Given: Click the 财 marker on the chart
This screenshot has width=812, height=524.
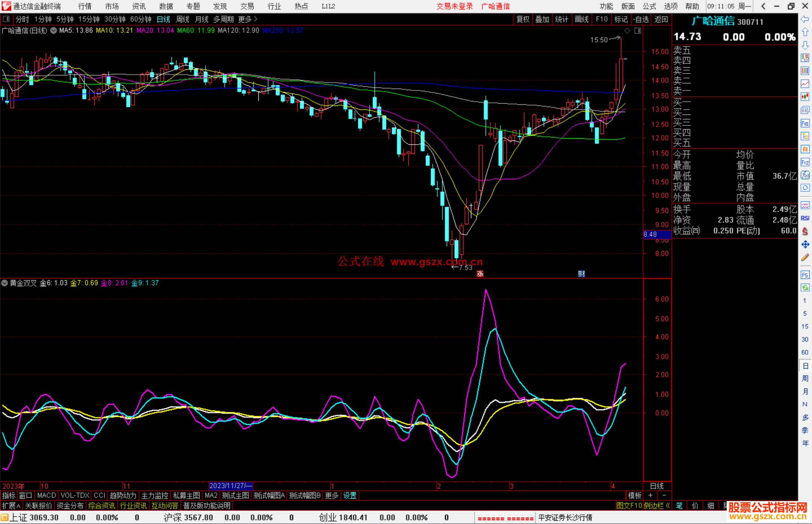Looking at the screenshot, I should point(581,273).
